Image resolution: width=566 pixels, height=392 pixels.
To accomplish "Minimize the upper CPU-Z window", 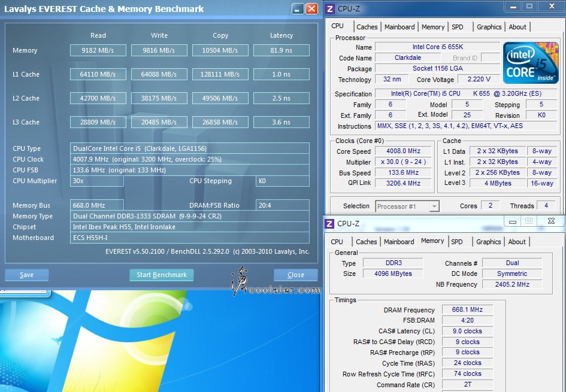I will (x=513, y=6).
